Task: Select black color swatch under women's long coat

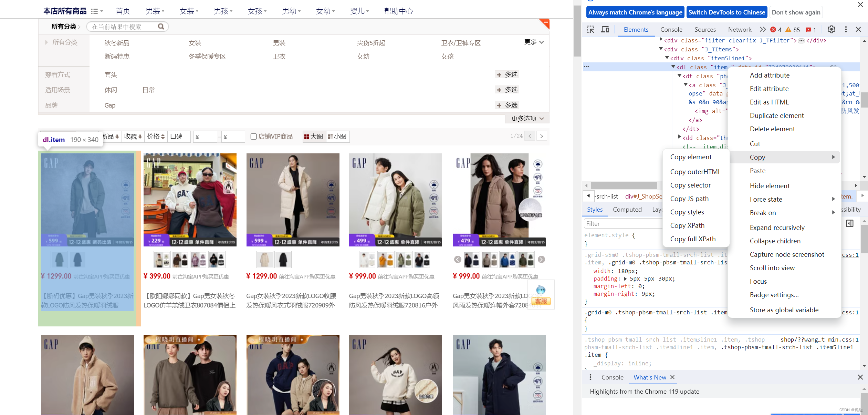Action: point(283,260)
